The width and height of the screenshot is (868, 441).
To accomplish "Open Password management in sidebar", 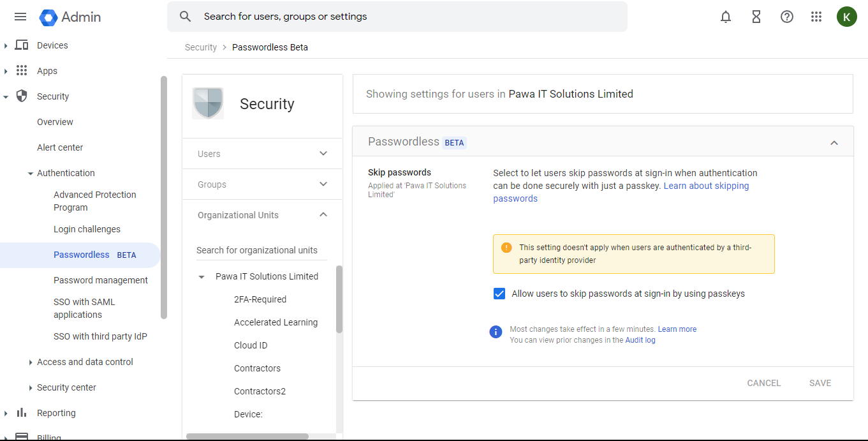I will [101, 280].
